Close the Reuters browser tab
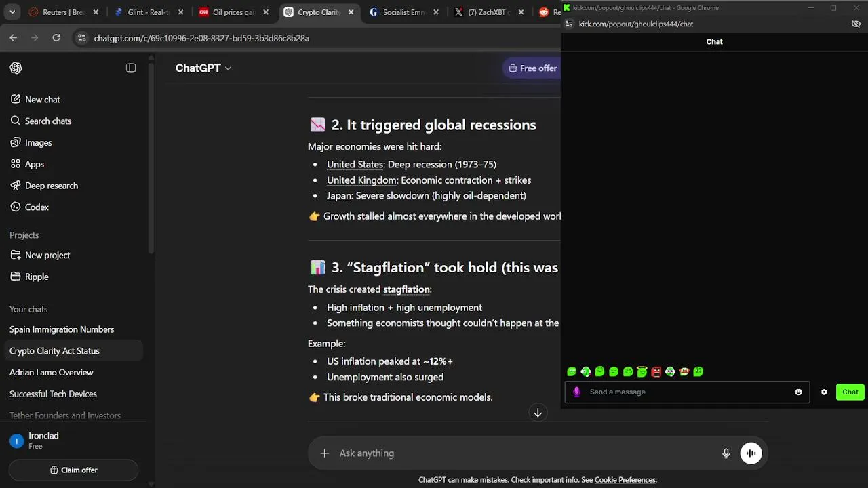 [96, 12]
